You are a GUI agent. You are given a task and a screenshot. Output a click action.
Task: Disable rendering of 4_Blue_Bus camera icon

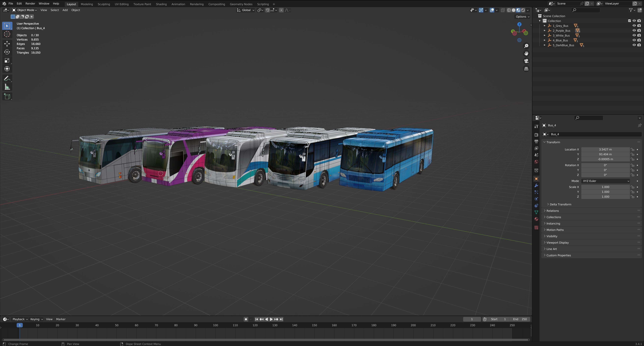pyautogui.click(x=639, y=40)
